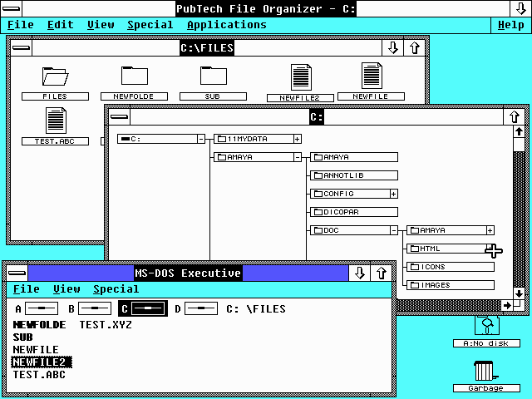
Task: Expand the CONFIG folder node
Action: [x=394, y=194]
